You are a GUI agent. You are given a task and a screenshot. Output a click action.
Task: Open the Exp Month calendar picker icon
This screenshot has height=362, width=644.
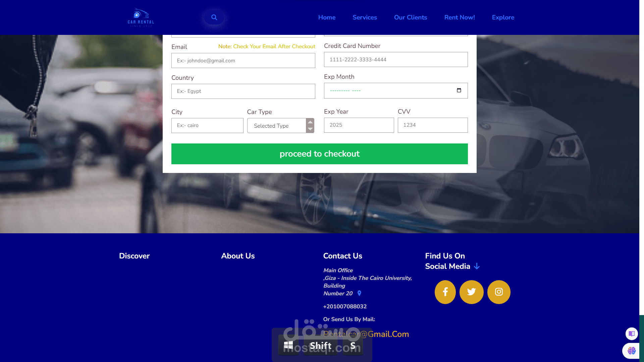pyautogui.click(x=459, y=90)
